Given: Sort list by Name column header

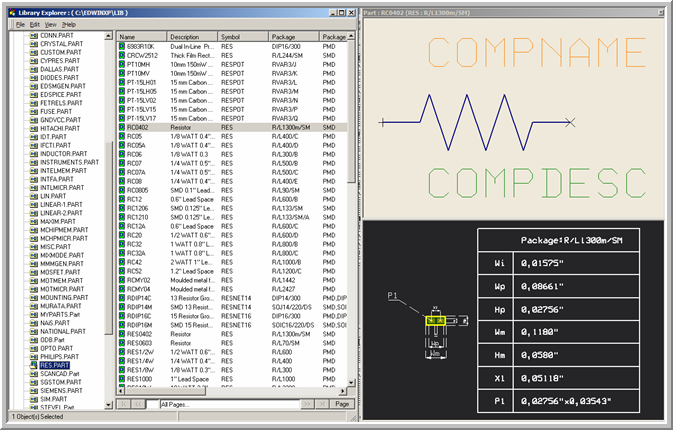Looking at the screenshot, I should point(142,37).
